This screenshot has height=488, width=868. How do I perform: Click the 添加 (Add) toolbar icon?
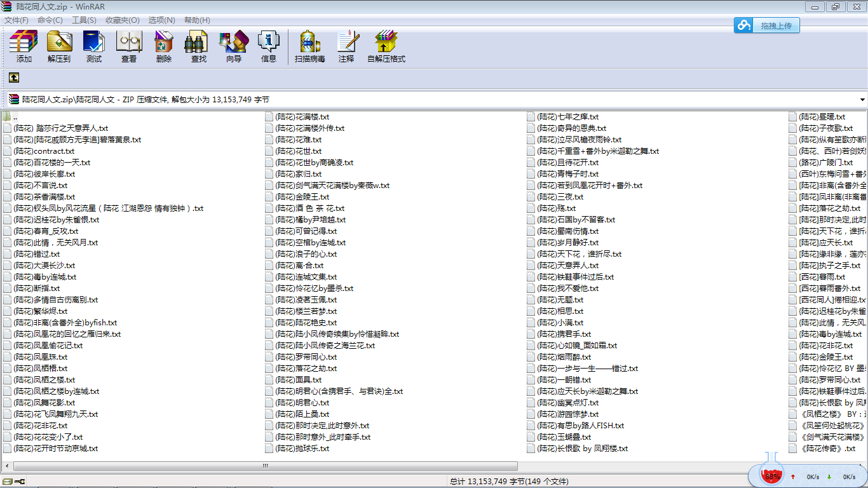(x=24, y=46)
